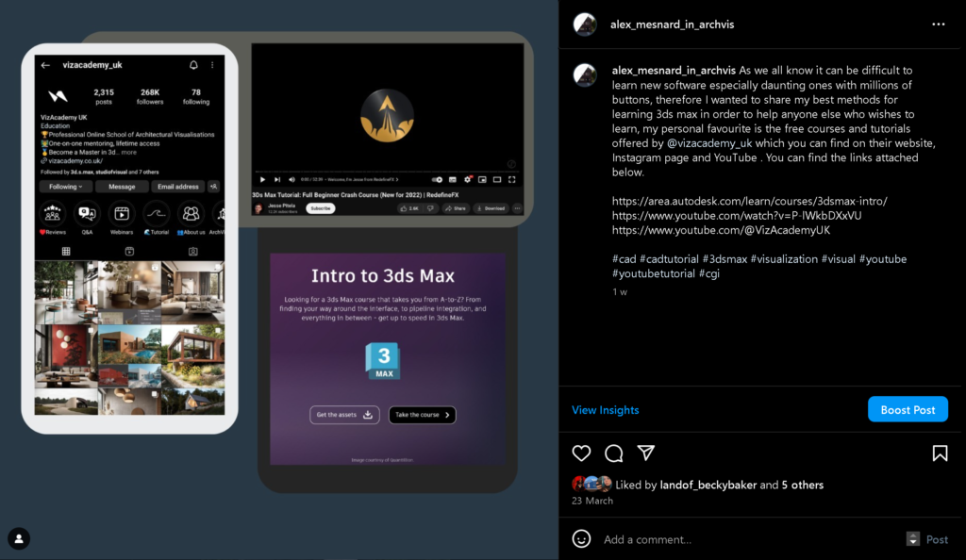Toggle the YouTube autoplay switch
Image resolution: width=966 pixels, height=560 pixels.
[x=437, y=180]
